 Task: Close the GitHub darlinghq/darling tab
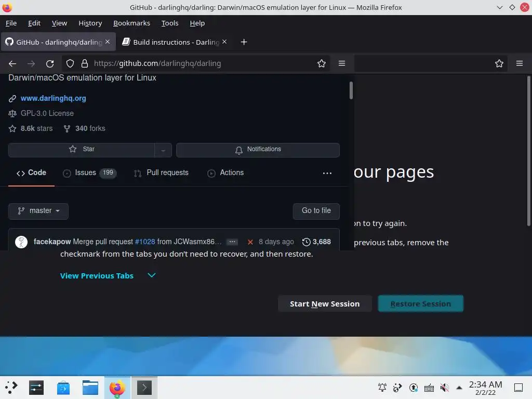(x=108, y=42)
